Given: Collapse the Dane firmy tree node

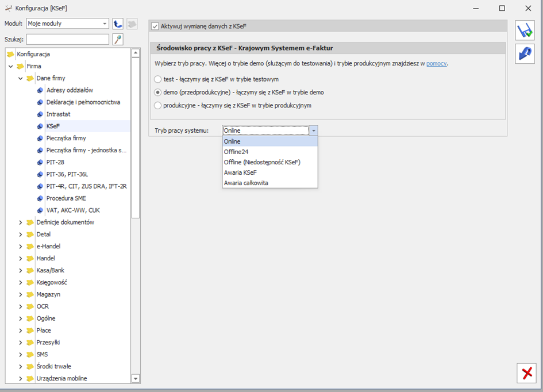Looking at the screenshot, I should (x=21, y=78).
